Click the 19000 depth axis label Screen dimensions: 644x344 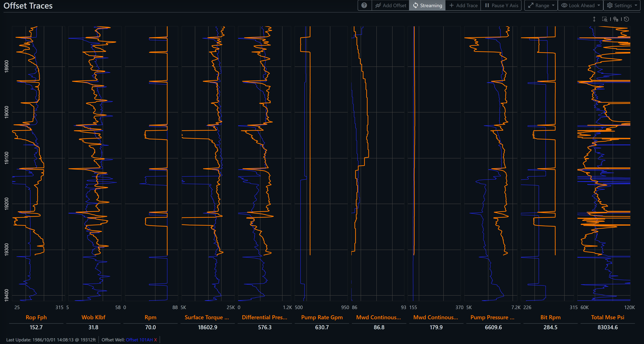coord(6,112)
